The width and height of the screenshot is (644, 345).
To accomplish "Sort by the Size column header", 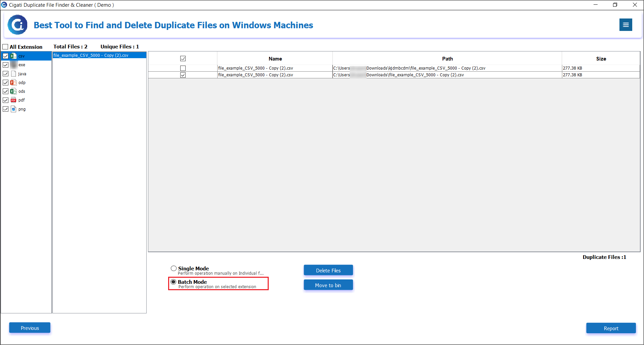I will click(x=601, y=59).
